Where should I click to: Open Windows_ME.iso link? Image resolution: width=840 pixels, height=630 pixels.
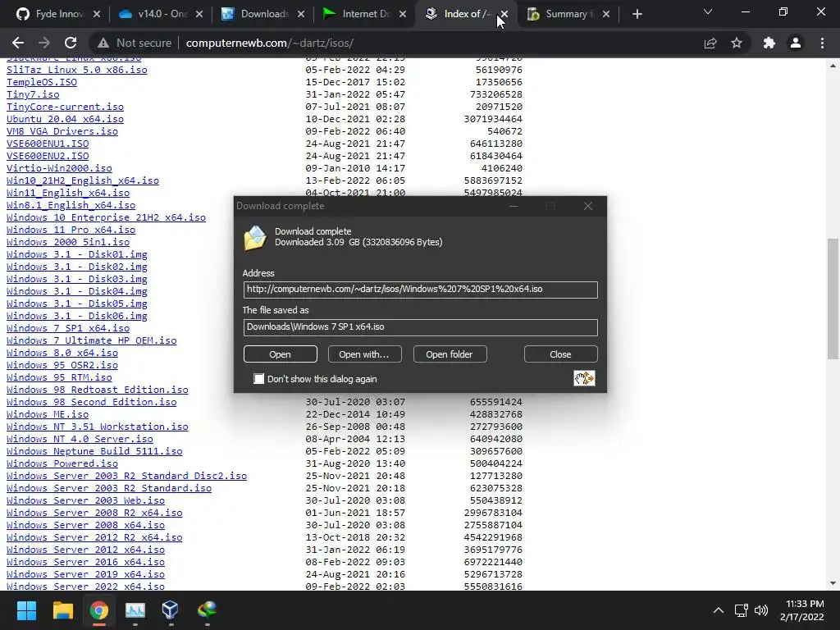point(48,414)
